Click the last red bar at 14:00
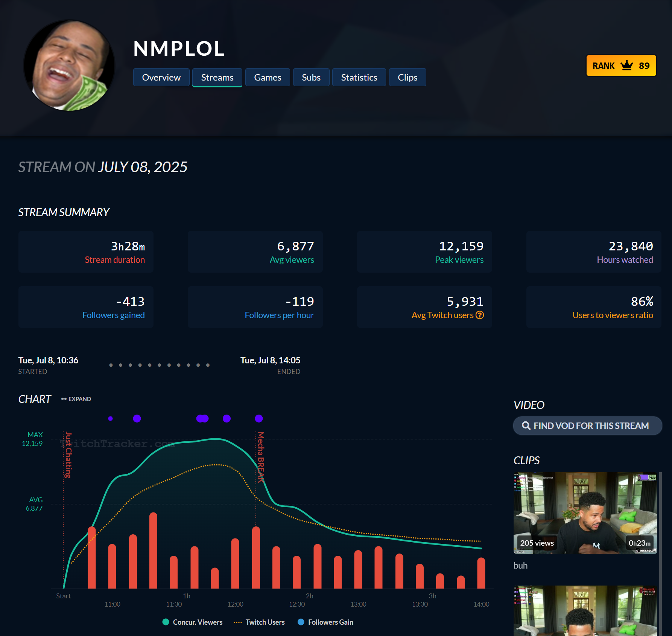672x636 pixels. click(x=481, y=573)
